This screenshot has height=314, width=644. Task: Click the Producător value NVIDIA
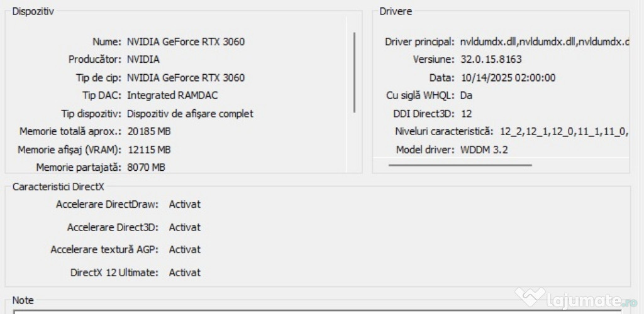point(143,60)
